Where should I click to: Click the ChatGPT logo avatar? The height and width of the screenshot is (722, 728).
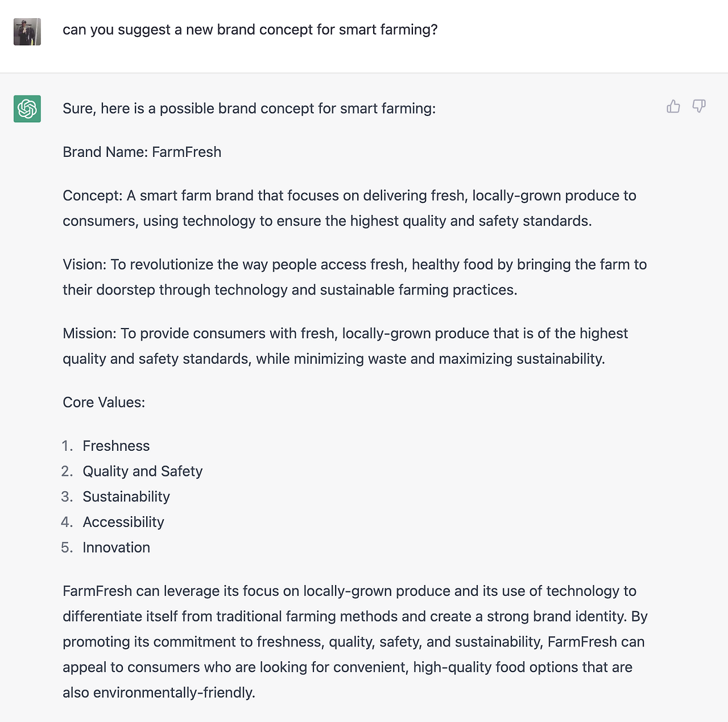[x=27, y=109]
